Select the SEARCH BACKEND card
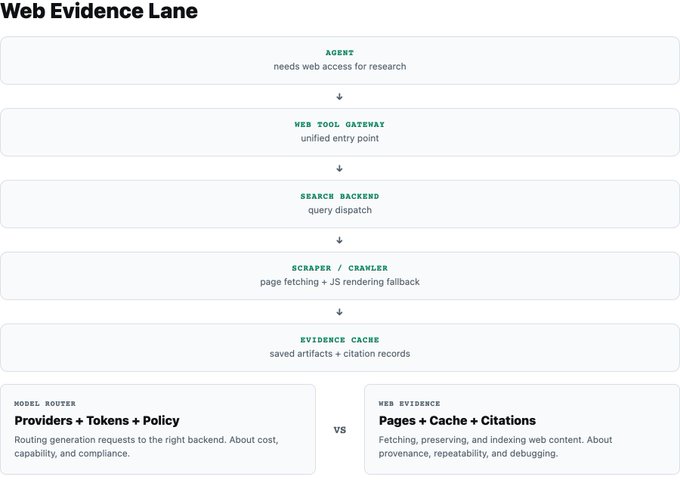Viewport: 680px width, 486px height. coord(340,204)
